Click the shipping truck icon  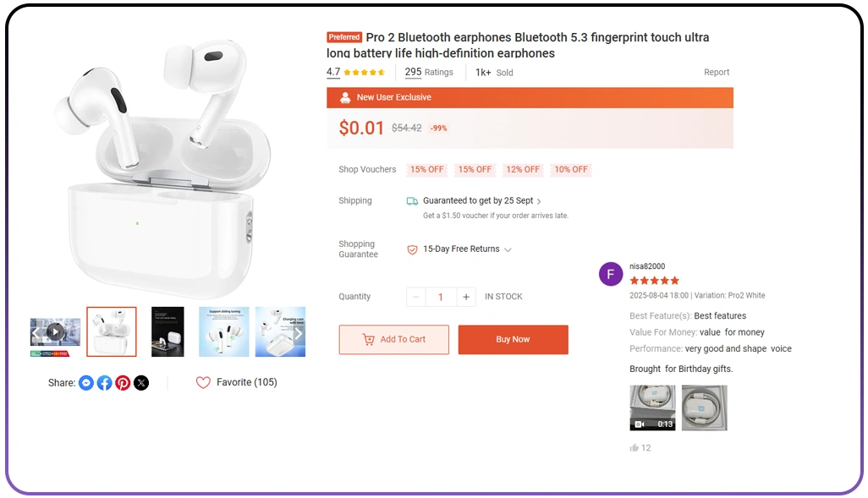click(x=412, y=200)
